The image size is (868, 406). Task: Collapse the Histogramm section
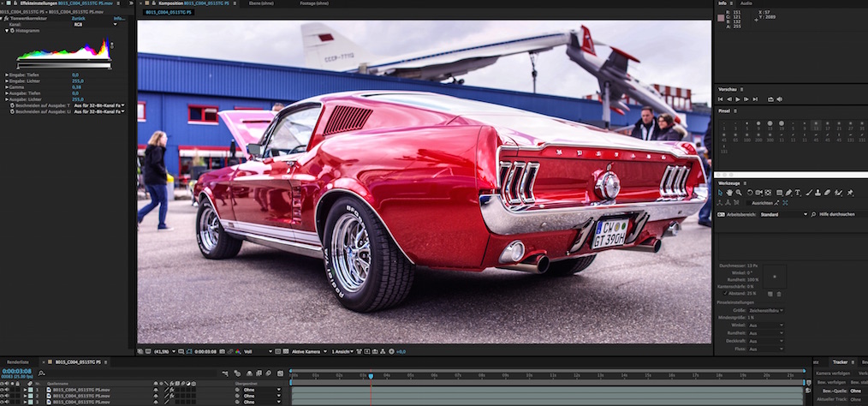click(7, 31)
